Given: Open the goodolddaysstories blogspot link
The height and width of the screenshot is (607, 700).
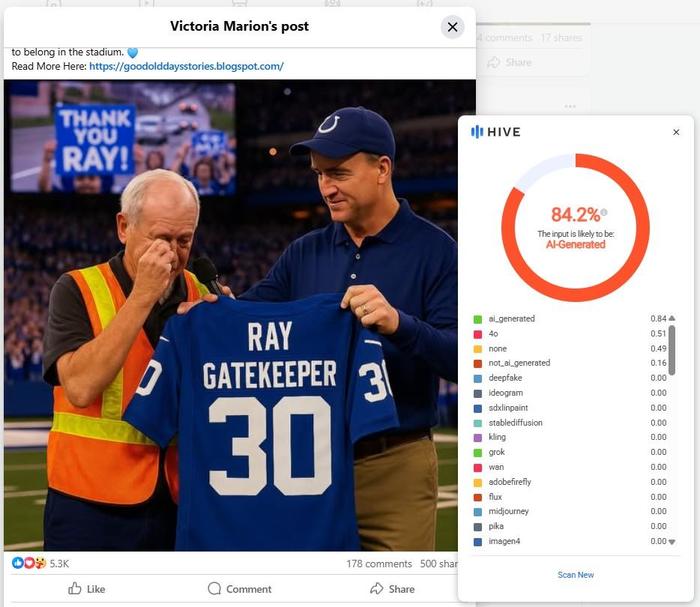Looking at the screenshot, I should tap(186, 67).
